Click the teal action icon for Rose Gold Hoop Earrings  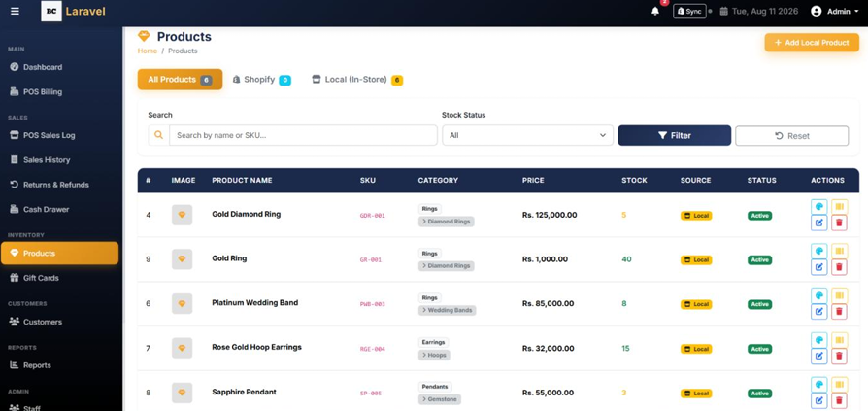pos(819,340)
